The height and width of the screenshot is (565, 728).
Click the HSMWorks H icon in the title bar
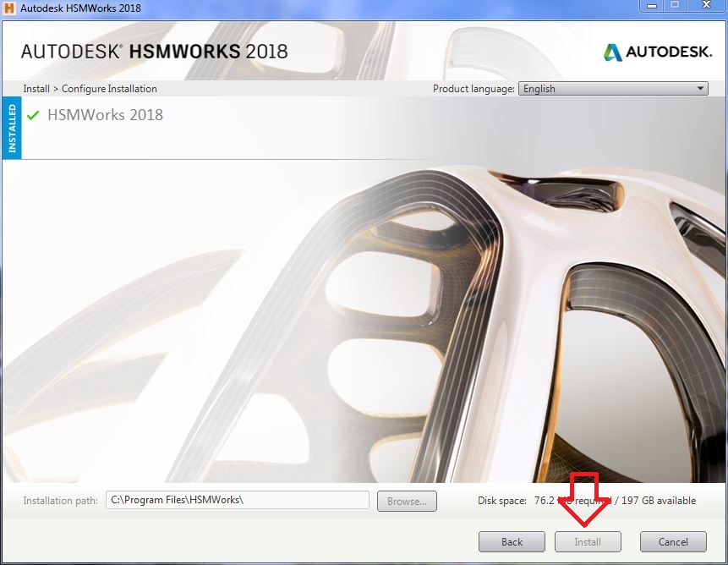(x=8, y=8)
